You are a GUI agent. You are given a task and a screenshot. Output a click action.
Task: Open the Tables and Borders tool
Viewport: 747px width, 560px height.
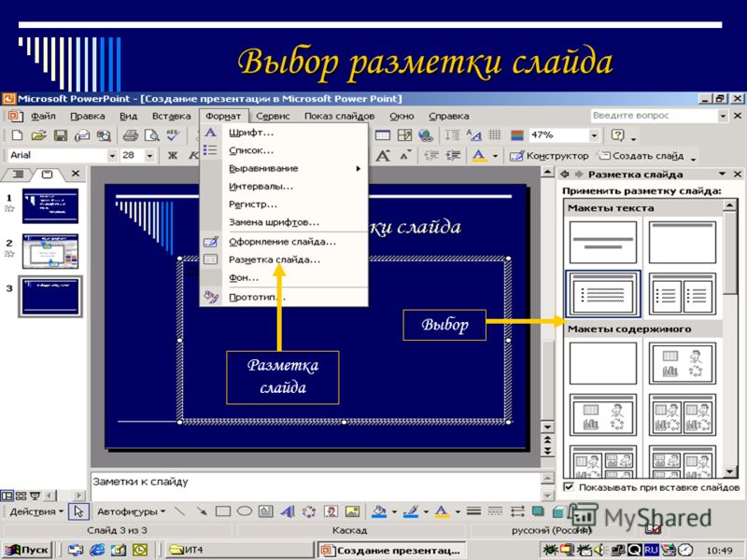404,135
